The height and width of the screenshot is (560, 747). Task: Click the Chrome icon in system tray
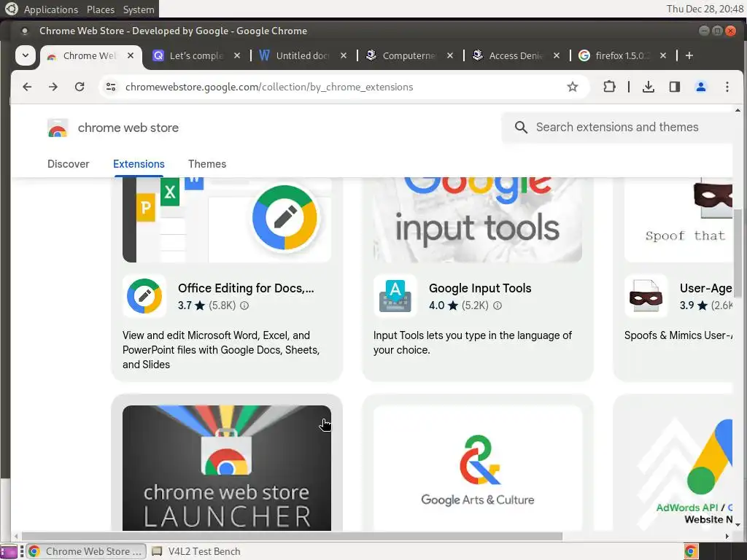click(x=691, y=551)
